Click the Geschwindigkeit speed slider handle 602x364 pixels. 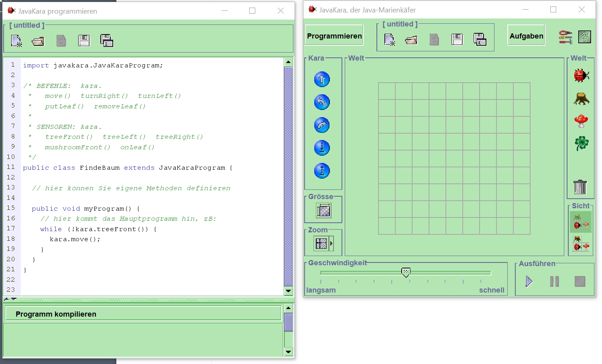pos(406,272)
